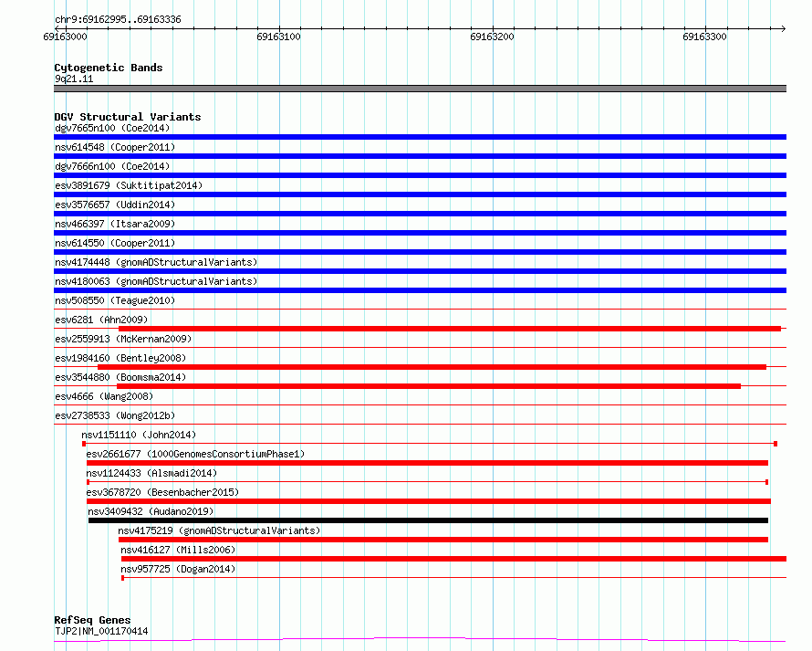Screen dimensions: 812x651
Task: Click the blue bar under esv3891679
Action: (420, 194)
